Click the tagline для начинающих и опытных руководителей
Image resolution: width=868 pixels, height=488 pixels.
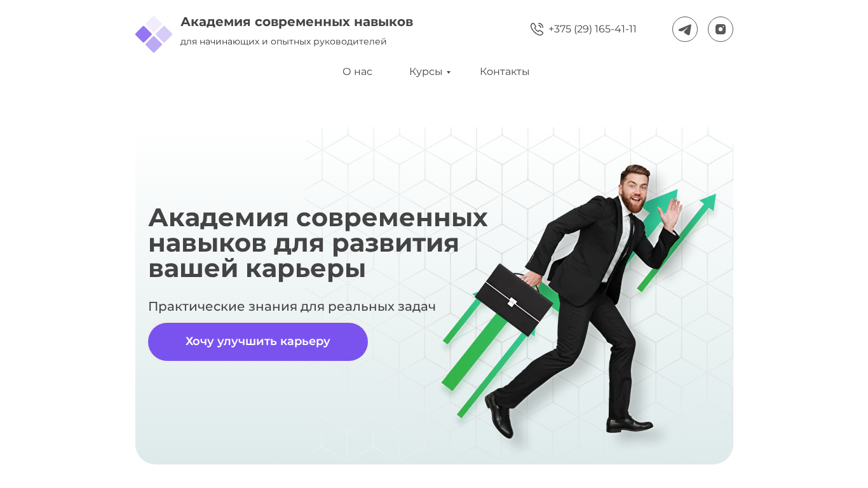pyautogui.click(x=283, y=41)
